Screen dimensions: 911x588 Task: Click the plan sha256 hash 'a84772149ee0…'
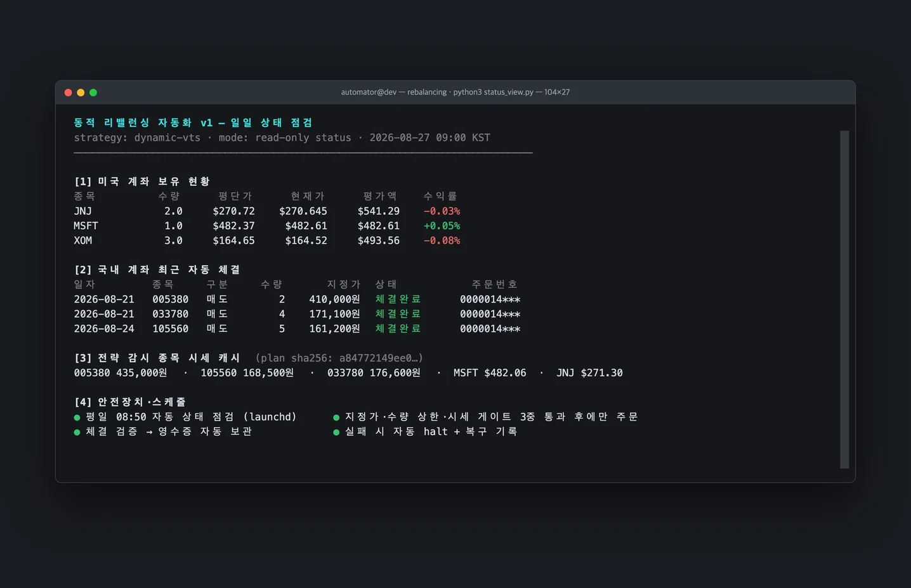(x=378, y=358)
